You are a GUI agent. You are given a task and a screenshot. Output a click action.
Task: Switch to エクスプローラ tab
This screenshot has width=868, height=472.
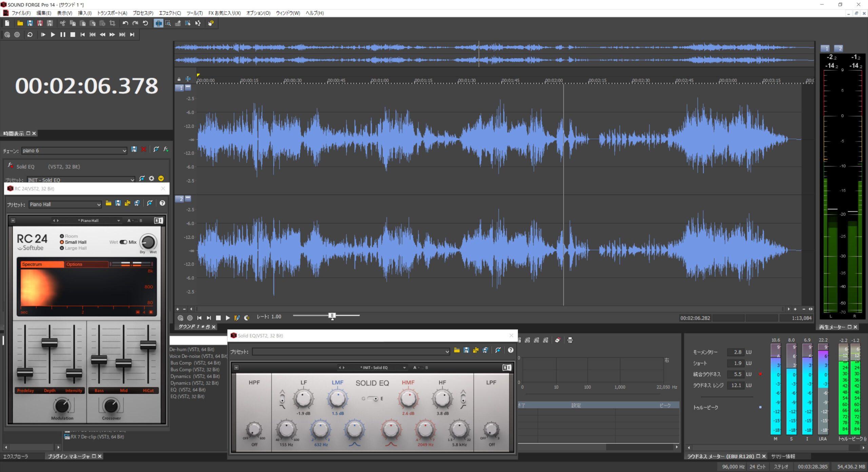point(16,456)
